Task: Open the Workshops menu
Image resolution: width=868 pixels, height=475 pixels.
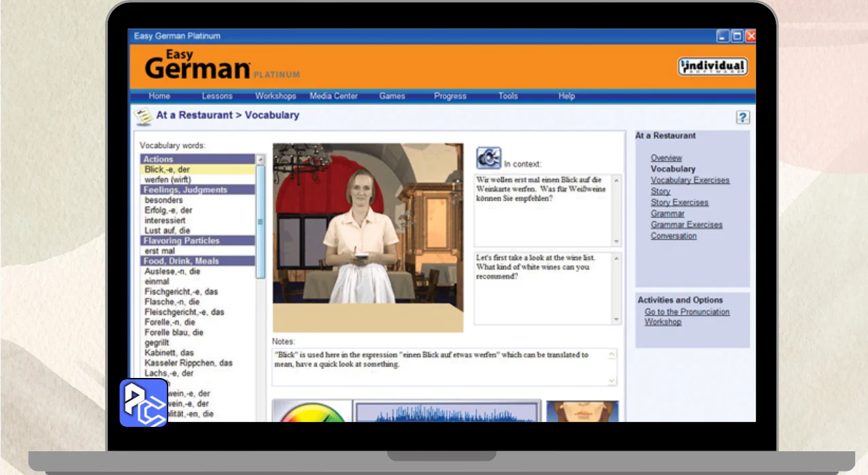Action: pos(275,96)
